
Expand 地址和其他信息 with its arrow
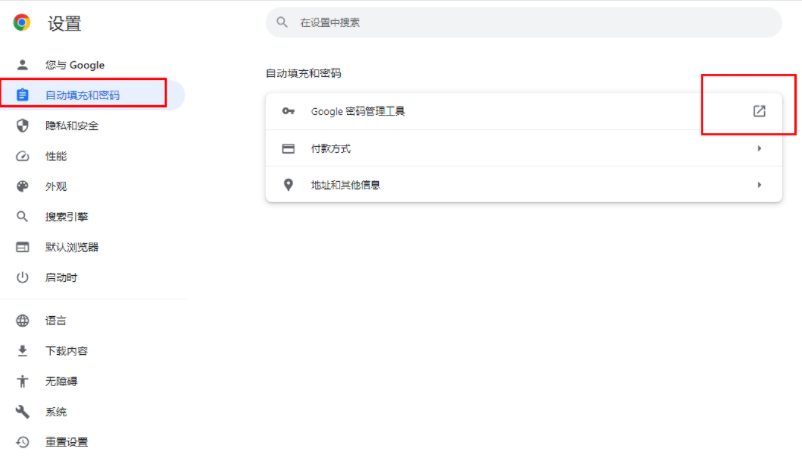click(x=760, y=185)
